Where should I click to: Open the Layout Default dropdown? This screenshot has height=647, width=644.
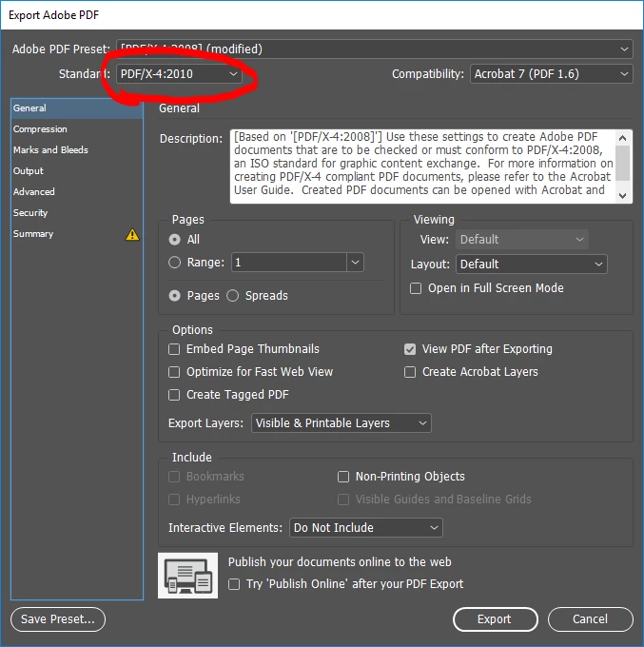coord(532,265)
